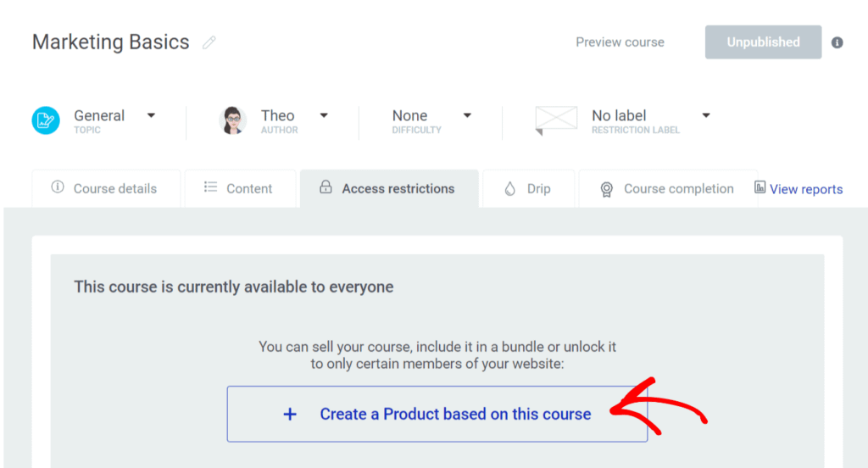Click the Marketing Basics course title
Viewport: 868px width, 468px height.
point(111,42)
